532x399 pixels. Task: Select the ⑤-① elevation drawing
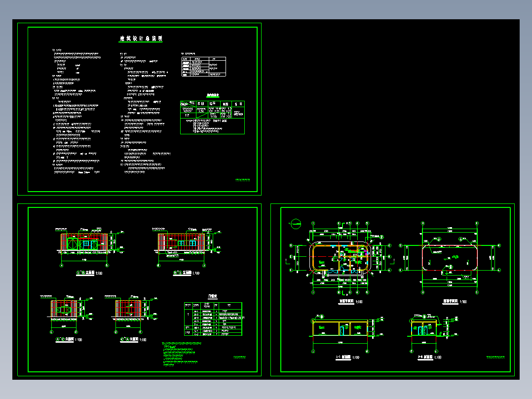click(188, 247)
